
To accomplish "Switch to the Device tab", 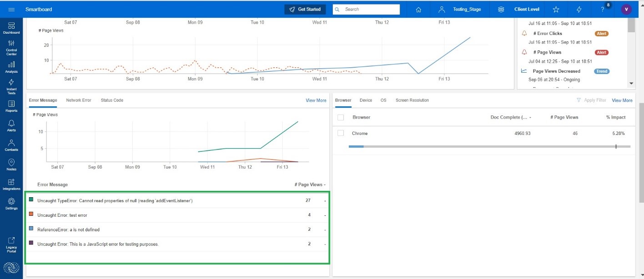I will click(366, 100).
